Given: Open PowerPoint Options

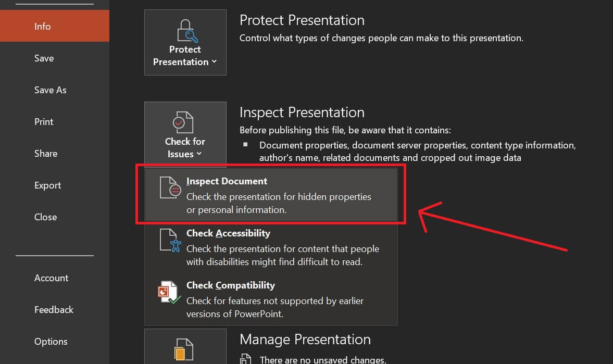Looking at the screenshot, I should pyautogui.click(x=51, y=341).
